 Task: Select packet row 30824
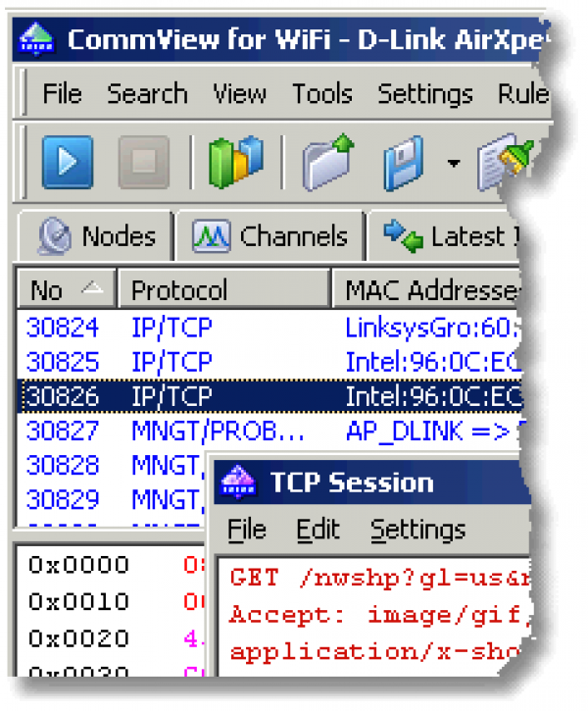[269, 327]
